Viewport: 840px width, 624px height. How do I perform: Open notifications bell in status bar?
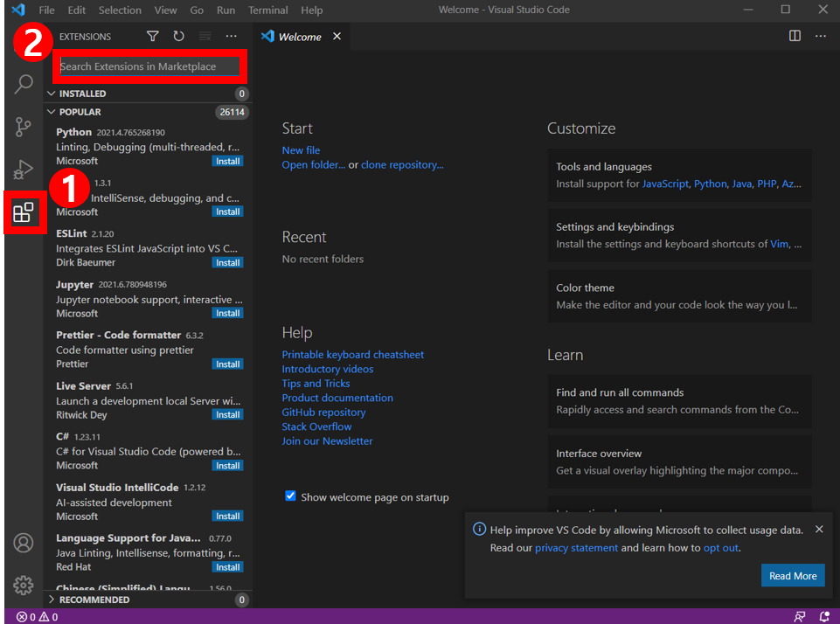click(825, 617)
